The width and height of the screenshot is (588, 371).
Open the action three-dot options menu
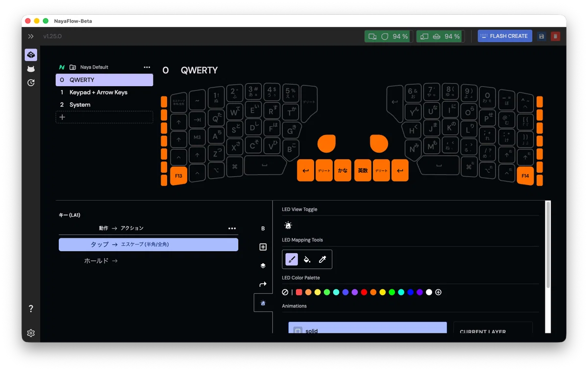coord(232,229)
